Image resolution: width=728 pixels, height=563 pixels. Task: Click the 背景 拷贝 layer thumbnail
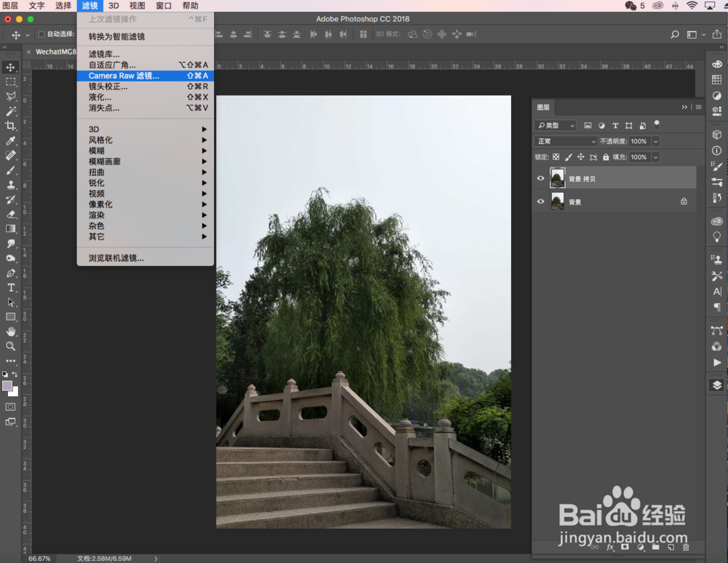558,177
